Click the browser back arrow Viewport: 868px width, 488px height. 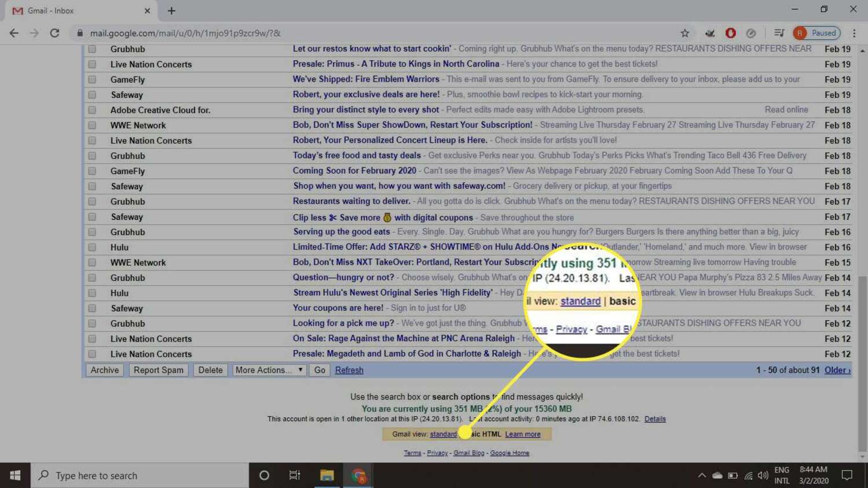14,33
